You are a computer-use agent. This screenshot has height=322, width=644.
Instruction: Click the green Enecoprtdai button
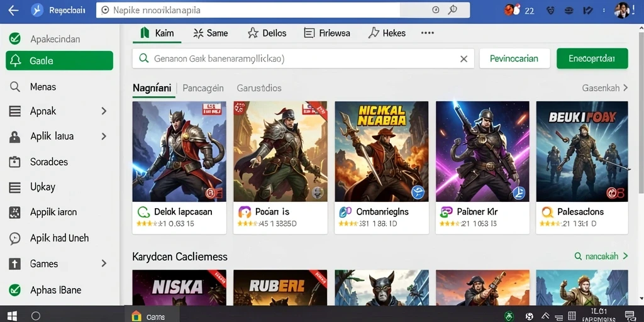coord(592,58)
